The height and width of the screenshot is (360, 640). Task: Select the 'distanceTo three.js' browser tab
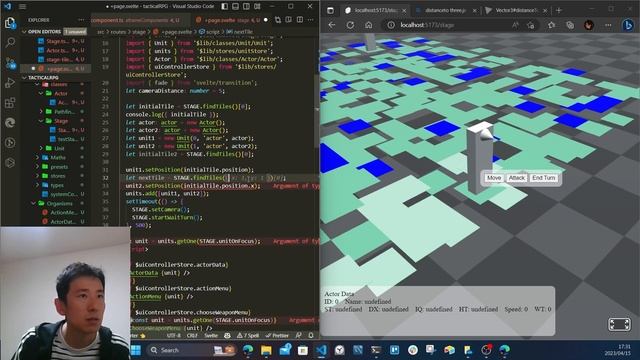point(445,10)
